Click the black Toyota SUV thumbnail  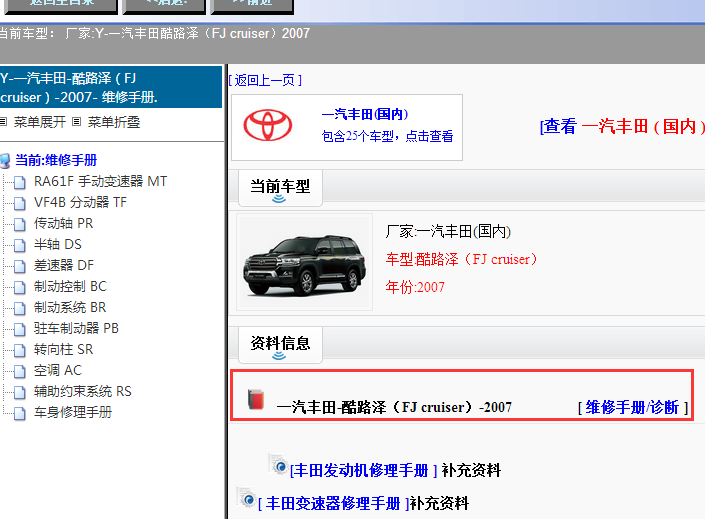coord(304,262)
